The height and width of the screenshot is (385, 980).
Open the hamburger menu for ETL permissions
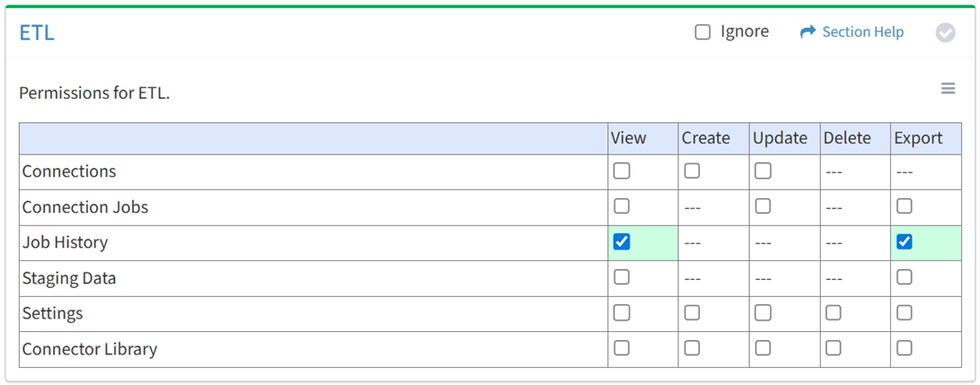(948, 88)
